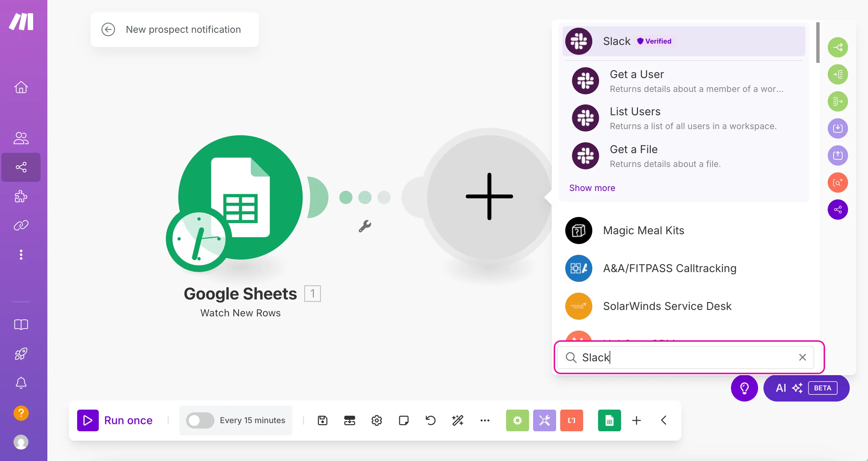Image resolution: width=868 pixels, height=461 pixels.
Task: Open the Scenarios share icon in sidebar
Action: (21, 167)
